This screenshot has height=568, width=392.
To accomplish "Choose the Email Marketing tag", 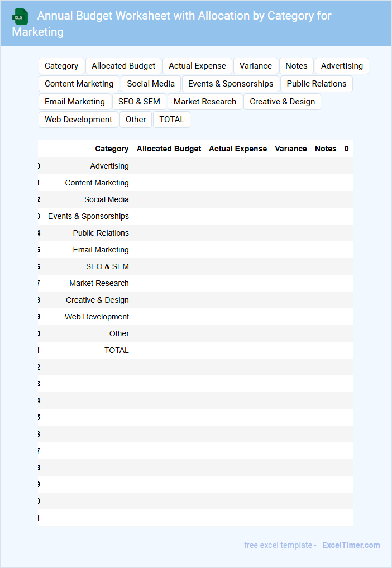I will 75,102.
